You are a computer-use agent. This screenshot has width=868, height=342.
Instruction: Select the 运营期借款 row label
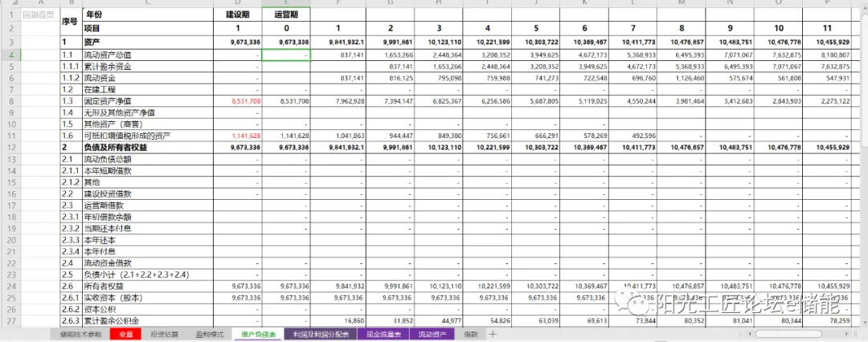point(147,206)
